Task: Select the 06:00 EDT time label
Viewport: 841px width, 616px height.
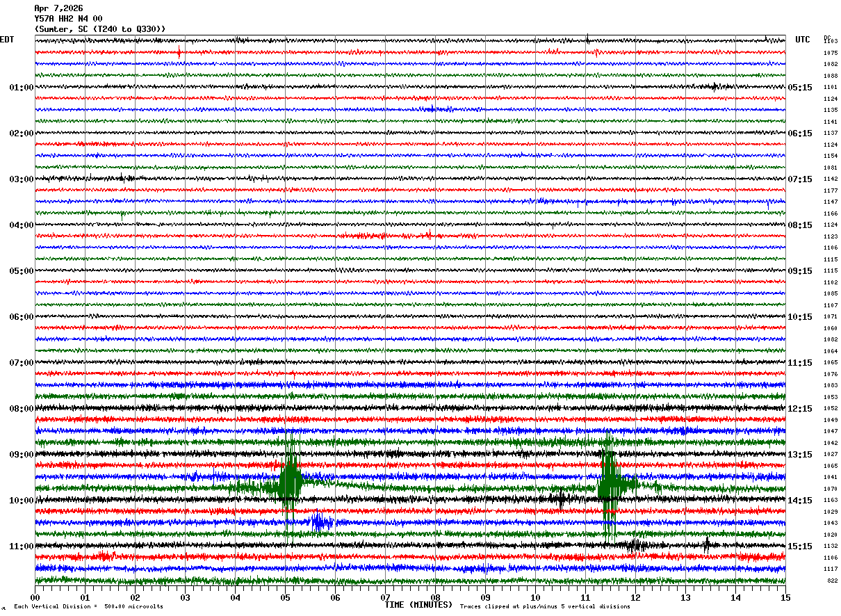Action: point(21,317)
